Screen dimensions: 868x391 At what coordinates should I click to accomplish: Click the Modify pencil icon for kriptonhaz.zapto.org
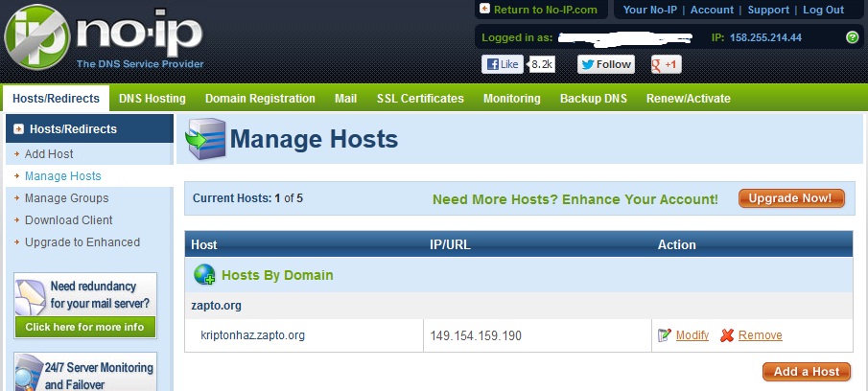pyautogui.click(x=665, y=335)
